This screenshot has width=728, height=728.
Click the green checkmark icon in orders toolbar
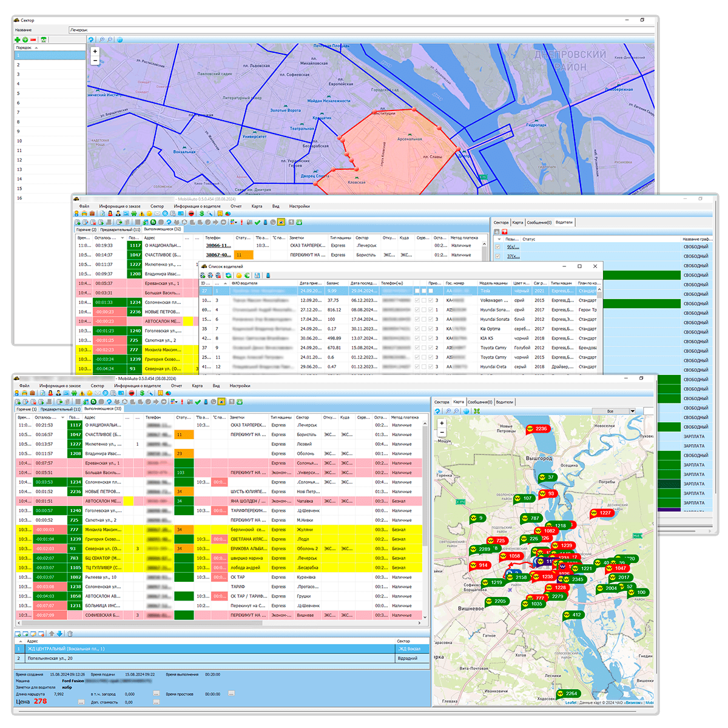tap(198, 402)
